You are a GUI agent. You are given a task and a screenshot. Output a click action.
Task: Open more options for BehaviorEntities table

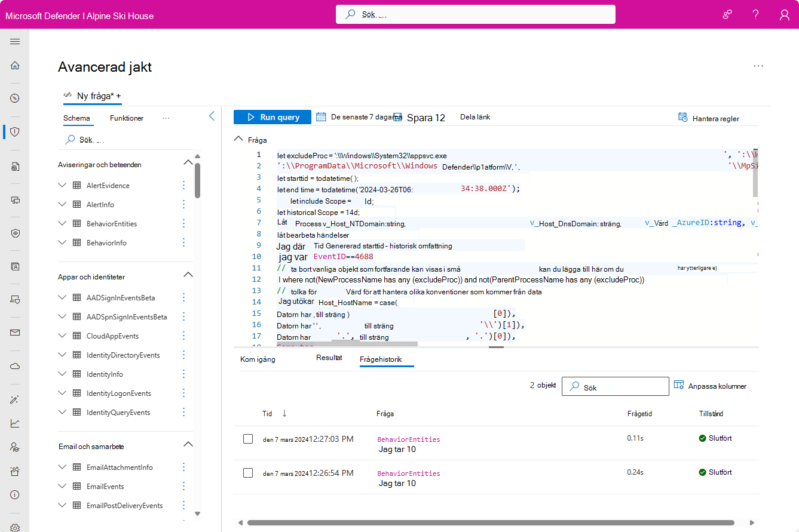click(x=183, y=224)
